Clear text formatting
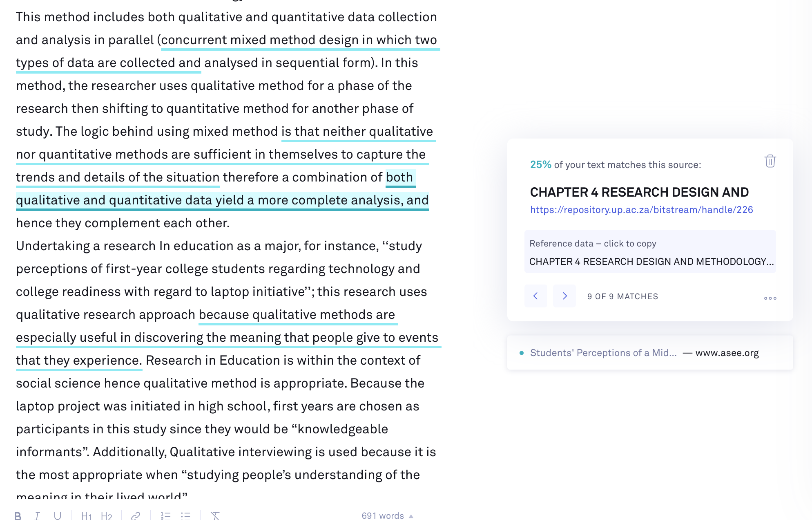This screenshot has width=812, height=520. (x=215, y=516)
